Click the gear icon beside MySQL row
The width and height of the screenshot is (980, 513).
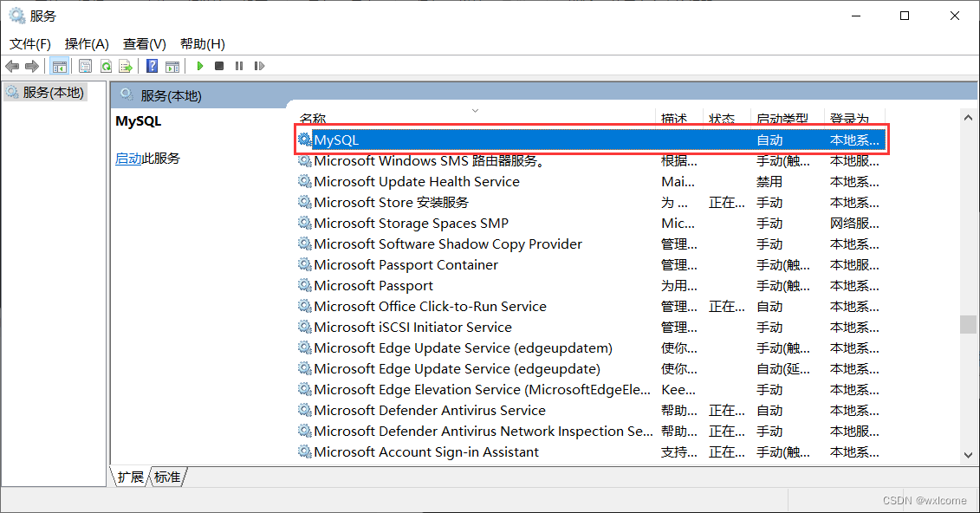click(304, 140)
